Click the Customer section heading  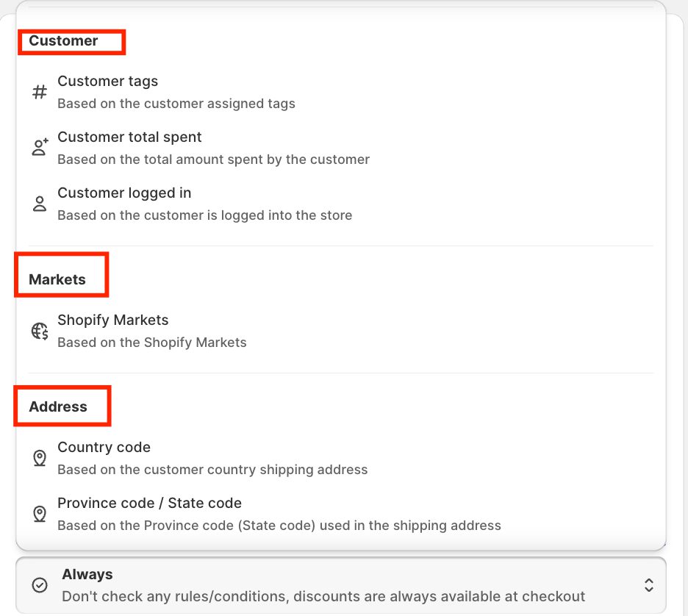click(x=63, y=41)
